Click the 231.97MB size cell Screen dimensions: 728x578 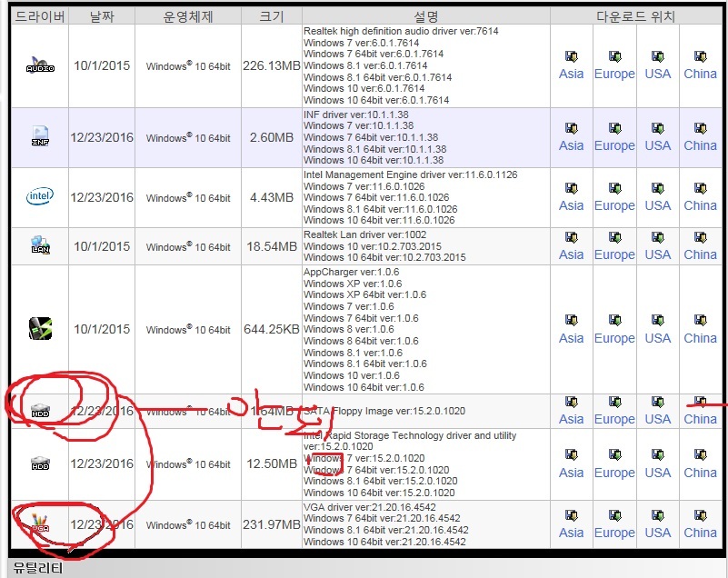click(x=272, y=524)
